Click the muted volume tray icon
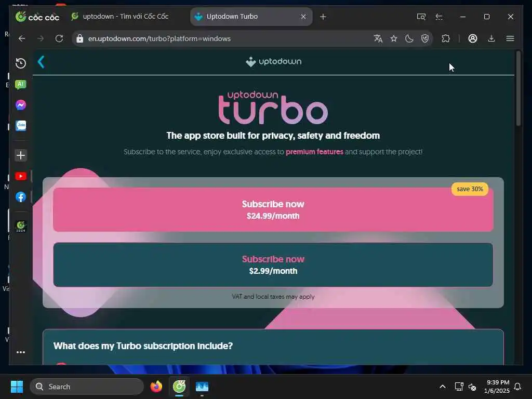The image size is (532, 399). (472, 387)
